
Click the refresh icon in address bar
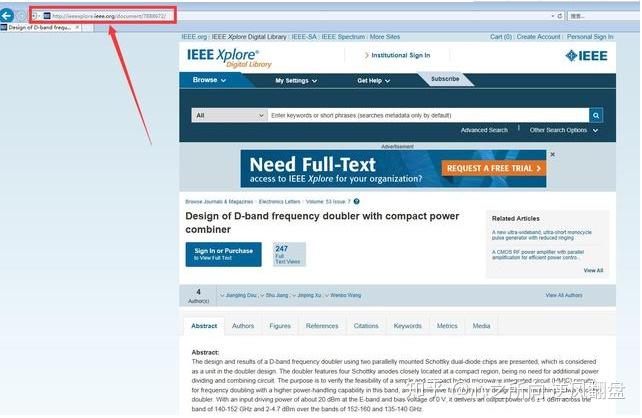click(560, 16)
